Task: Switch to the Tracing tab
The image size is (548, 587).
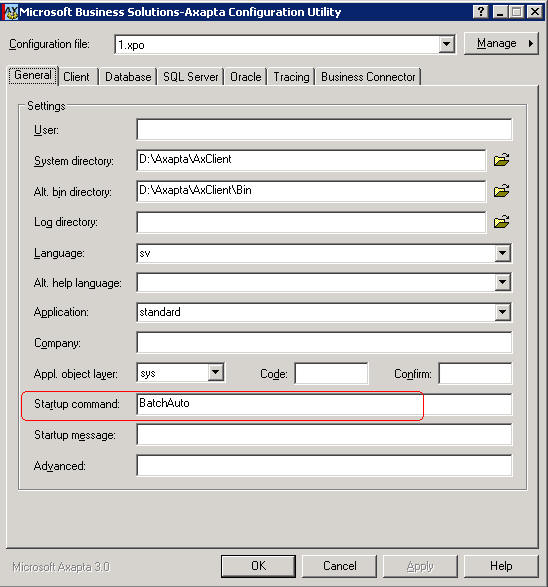Action: 291,77
